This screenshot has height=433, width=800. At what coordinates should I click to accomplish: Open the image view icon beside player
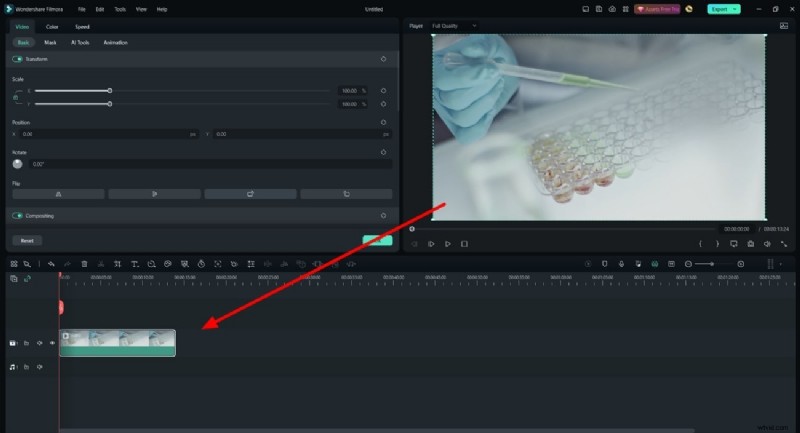pos(784,26)
